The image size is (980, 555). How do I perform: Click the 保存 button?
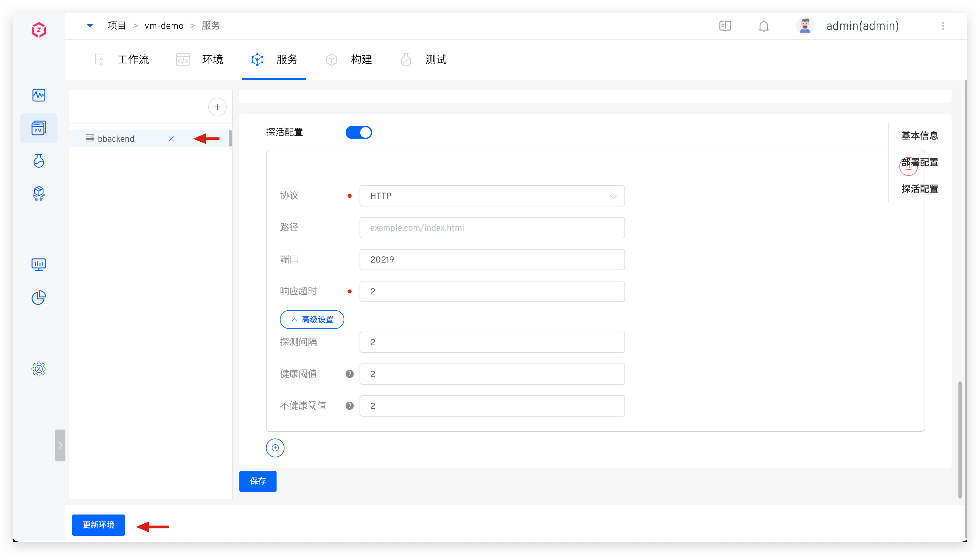click(x=258, y=481)
